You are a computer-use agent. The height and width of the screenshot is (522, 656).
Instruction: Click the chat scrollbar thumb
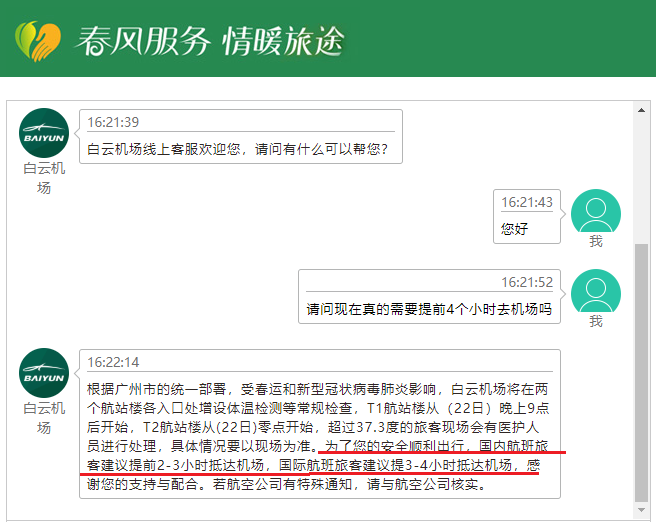pos(641,372)
